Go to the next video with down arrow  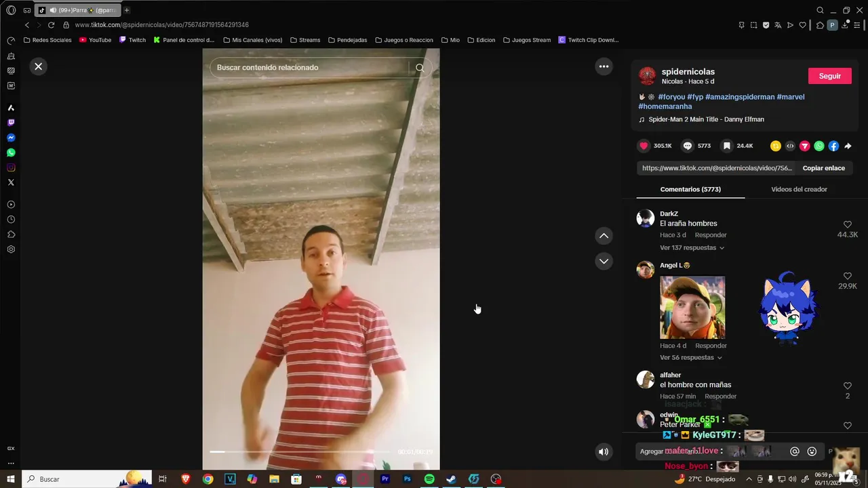pos(604,261)
